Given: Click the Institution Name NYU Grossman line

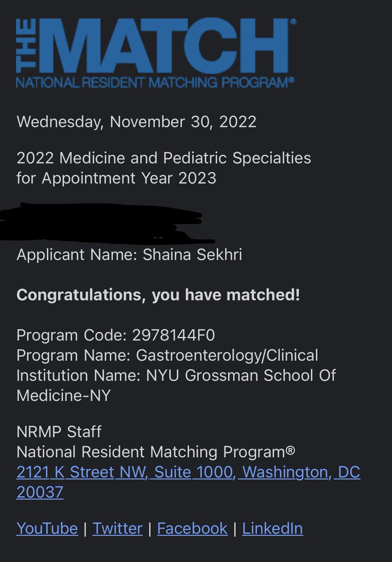Looking at the screenshot, I should pos(176,376).
